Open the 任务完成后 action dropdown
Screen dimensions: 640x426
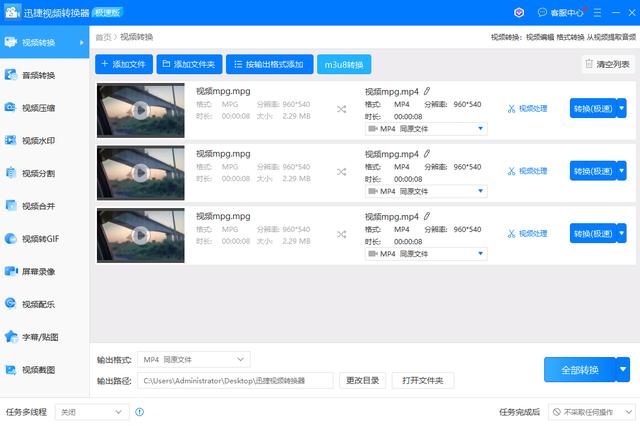(592, 412)
